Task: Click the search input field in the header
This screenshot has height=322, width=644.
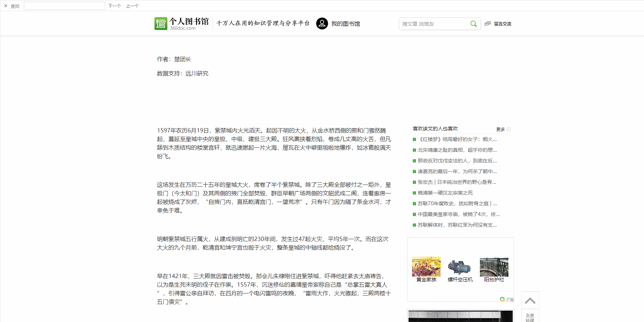Action: (x=433, y=24)
